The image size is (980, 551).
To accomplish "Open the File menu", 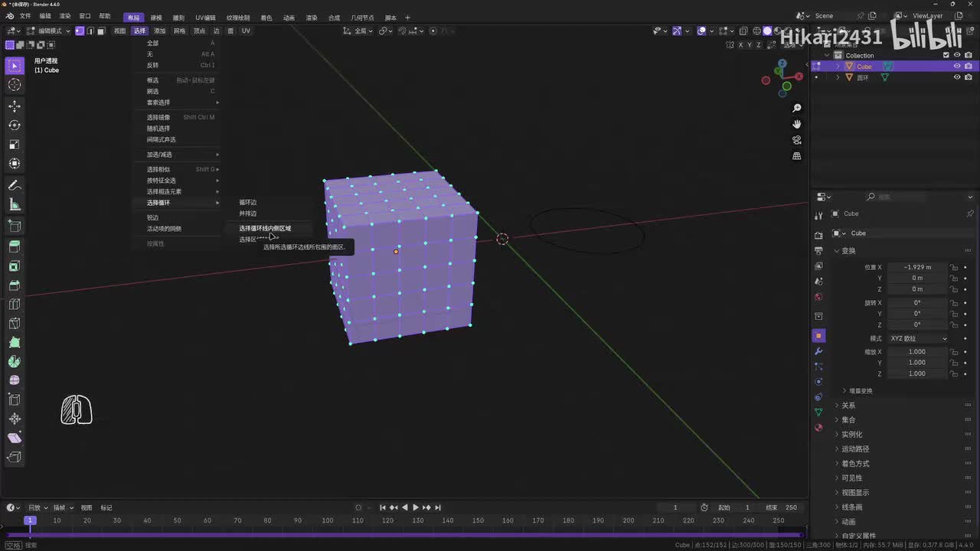I will click(x=25, y=17).
